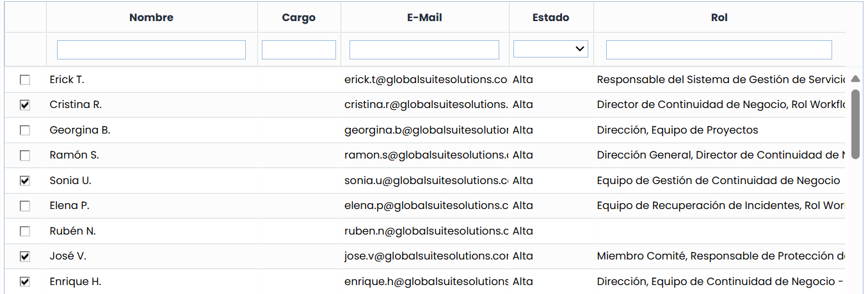This screenshot has width=868, height=294.
Task: Click the Rol column header
Action: pos(719,18)
